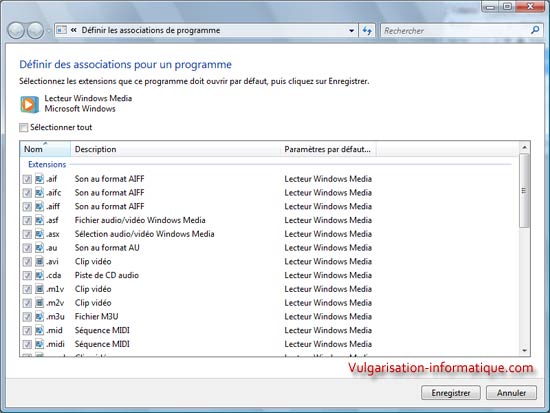550x413 pixels.
Task: Click the Clip vidéo description in the .avi row
Action: tap(93, 261)
